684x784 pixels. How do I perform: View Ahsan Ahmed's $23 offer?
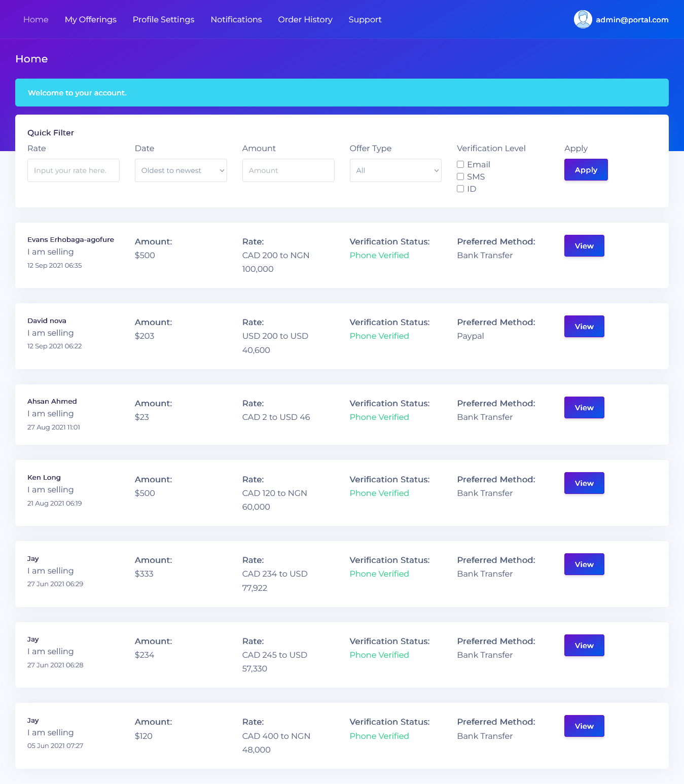coord(584,408)
